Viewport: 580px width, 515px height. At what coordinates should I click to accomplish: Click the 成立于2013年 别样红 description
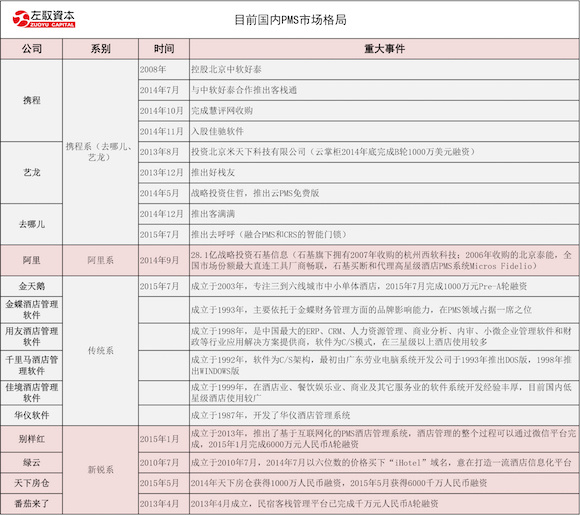point(384,439)
